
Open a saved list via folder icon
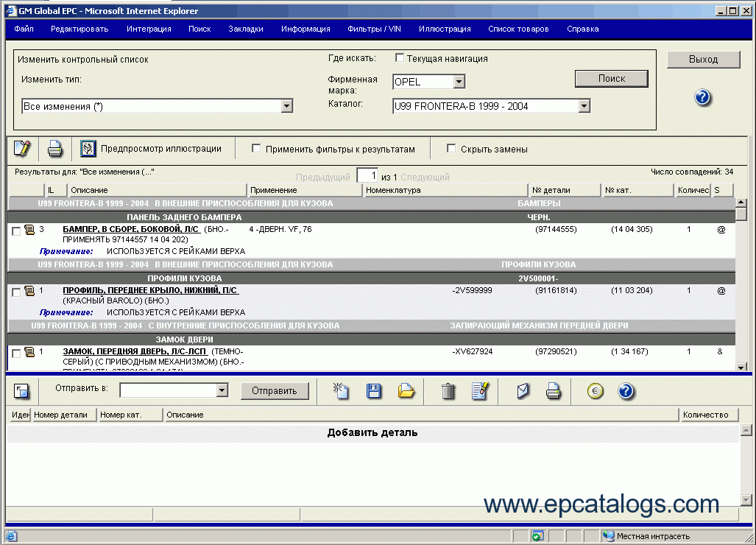pyautogui.click(x=406, y=390)
